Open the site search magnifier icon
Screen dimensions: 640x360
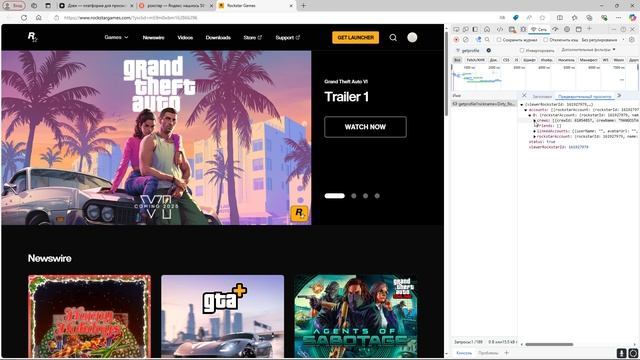(393, 38)
